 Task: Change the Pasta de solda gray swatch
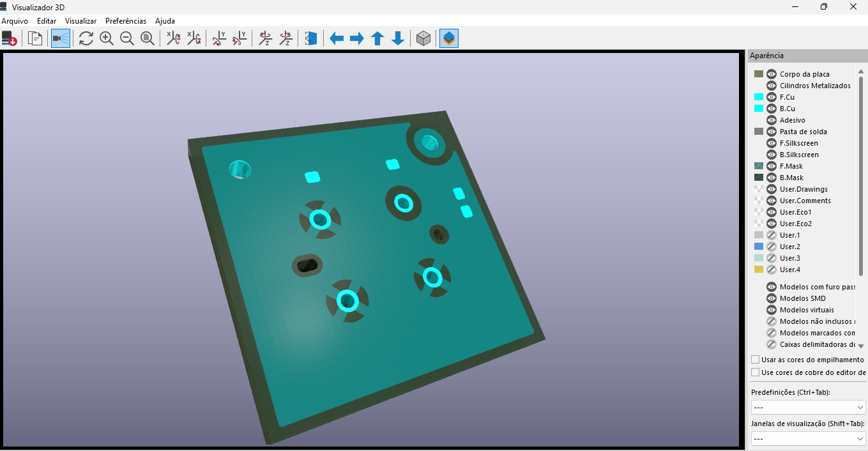click(759, 132)
